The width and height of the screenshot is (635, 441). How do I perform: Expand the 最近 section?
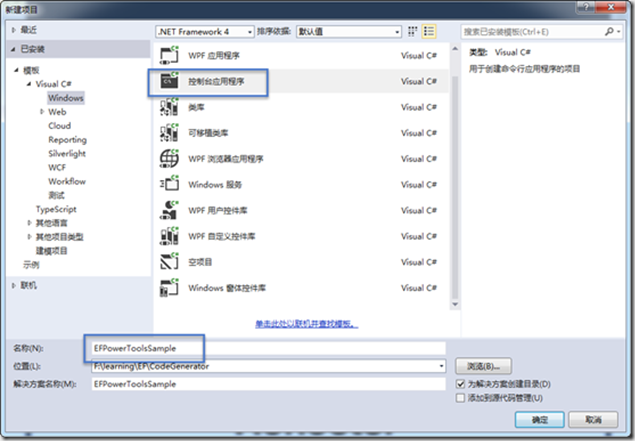13,30
